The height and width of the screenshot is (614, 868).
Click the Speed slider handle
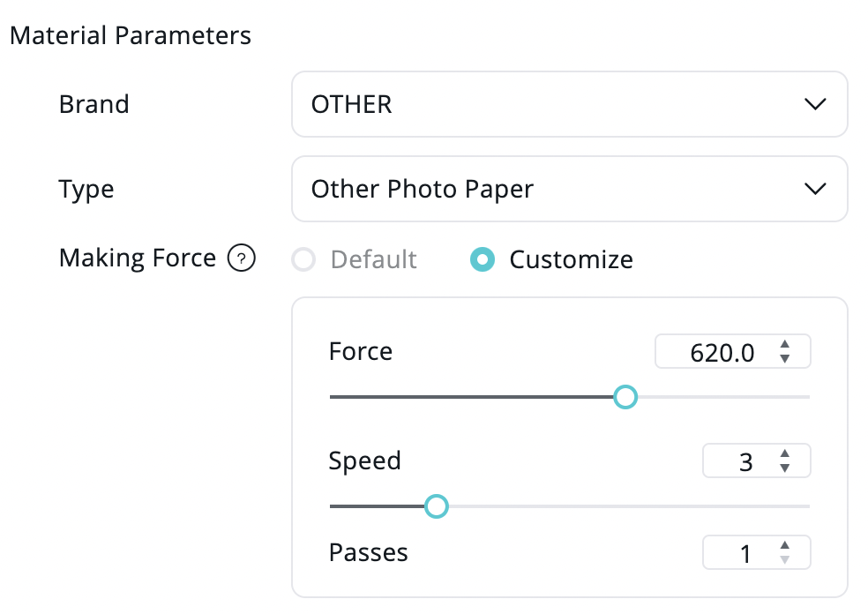(x=436, y=506)
